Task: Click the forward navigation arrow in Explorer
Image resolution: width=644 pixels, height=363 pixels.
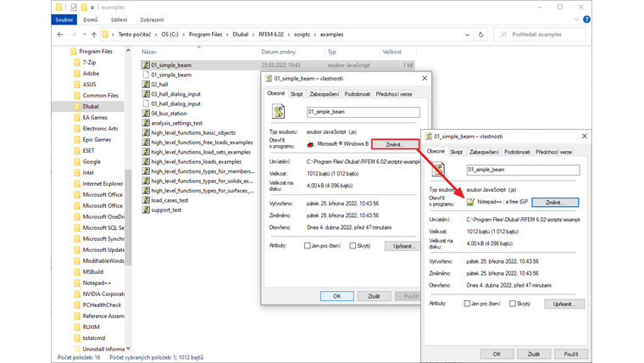Action: point(74,35)
